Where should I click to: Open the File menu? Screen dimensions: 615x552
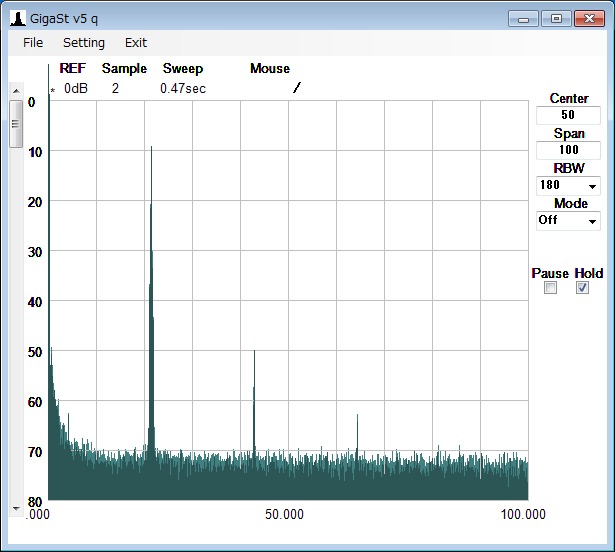point(33,43)
